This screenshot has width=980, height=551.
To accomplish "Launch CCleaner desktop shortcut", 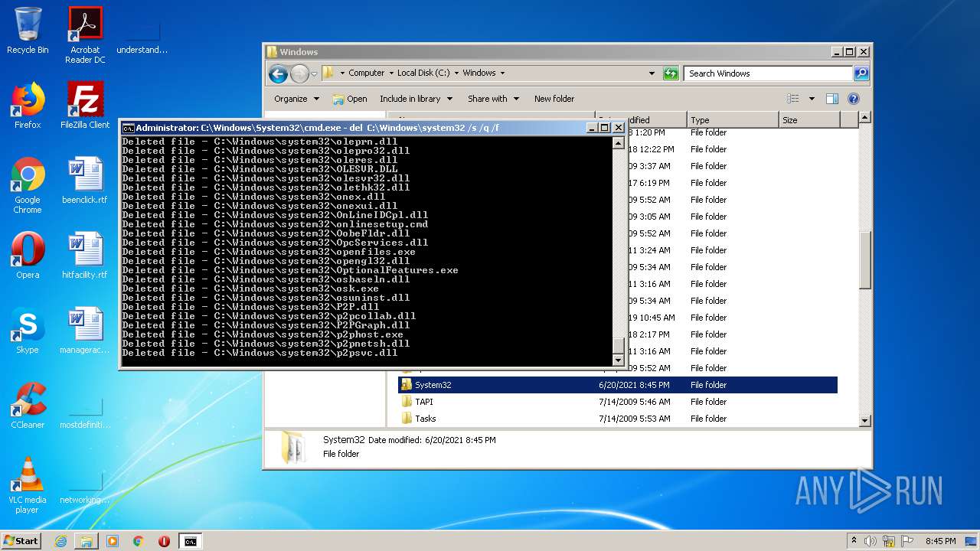I will click(x=28, y=406).
